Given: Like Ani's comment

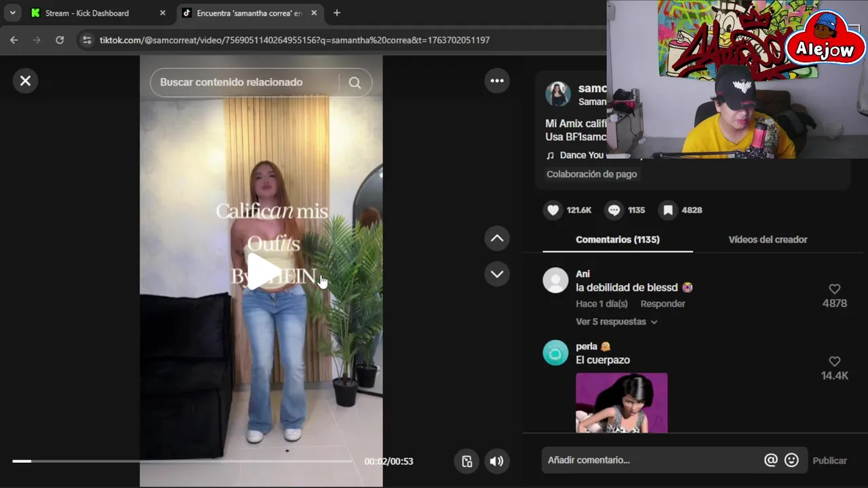Looking at the screenshot, I should 835,289.
